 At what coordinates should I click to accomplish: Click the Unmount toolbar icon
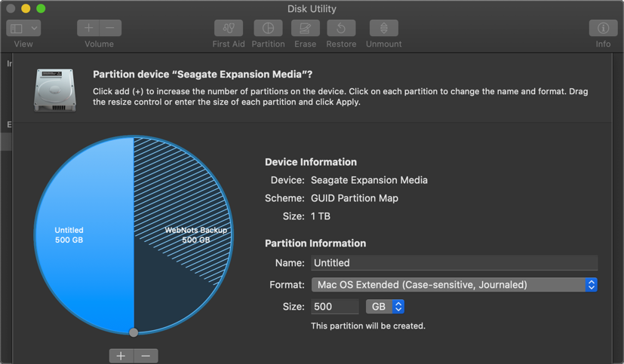point(383,28)
